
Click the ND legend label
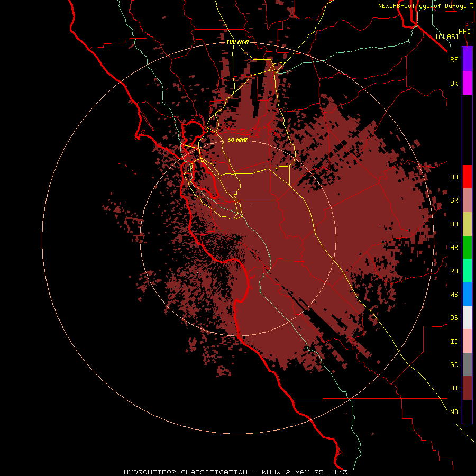coord(454,412)
